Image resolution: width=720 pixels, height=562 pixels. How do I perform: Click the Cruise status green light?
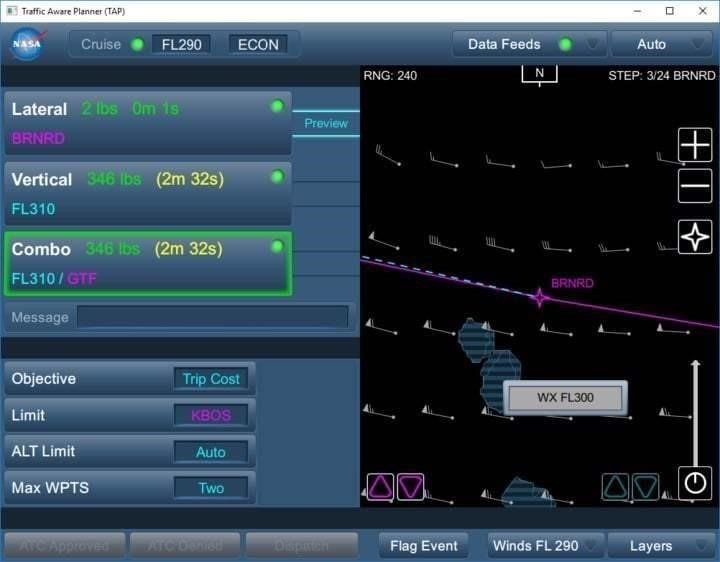(137, 45)
